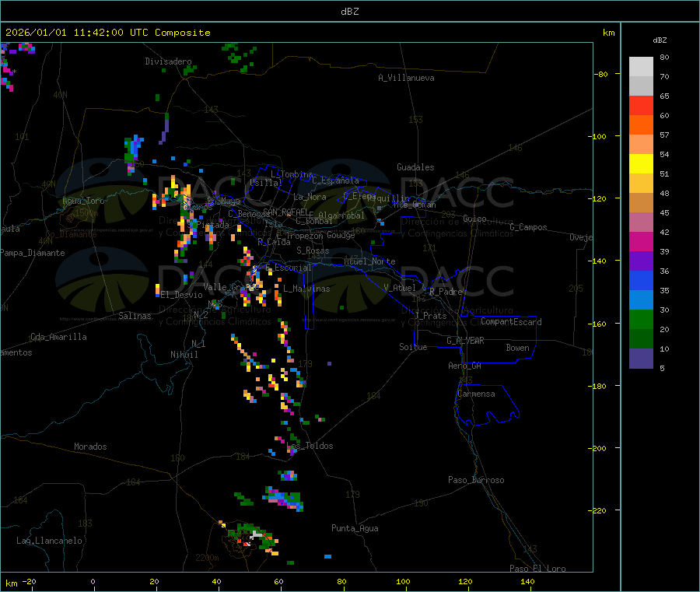Image resolution: width=700 pixels, height=592 pixels.
Task: Click the light gray 70-80 dBZ legend swatch
Action: (641, 67)
